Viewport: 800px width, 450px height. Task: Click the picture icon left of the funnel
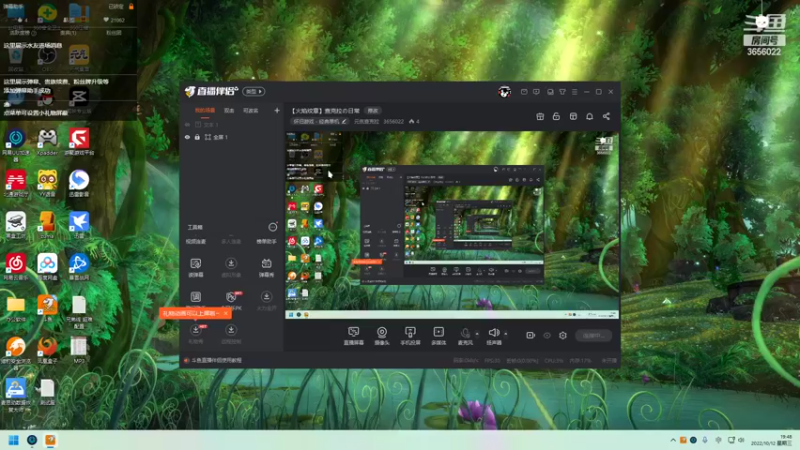[550, 92]
